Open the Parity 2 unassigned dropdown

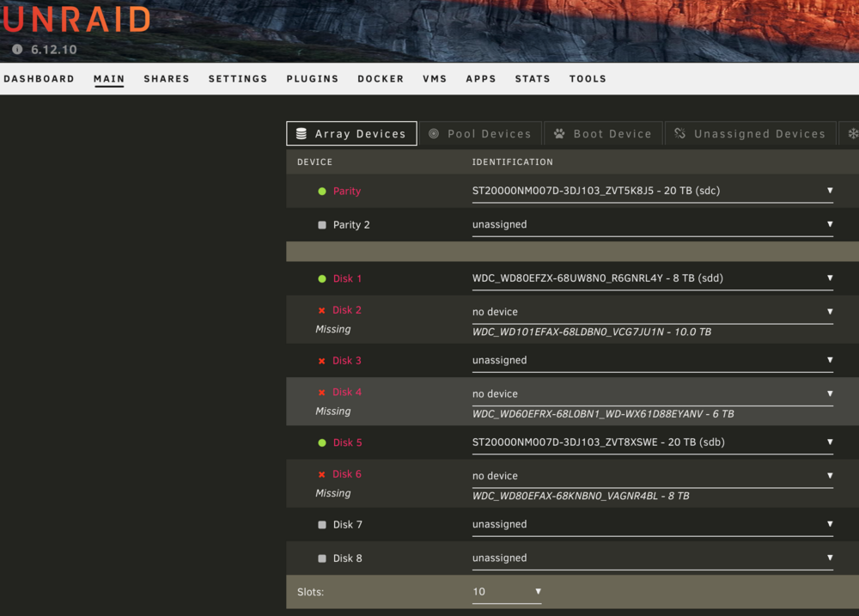(x=653, y=225)
